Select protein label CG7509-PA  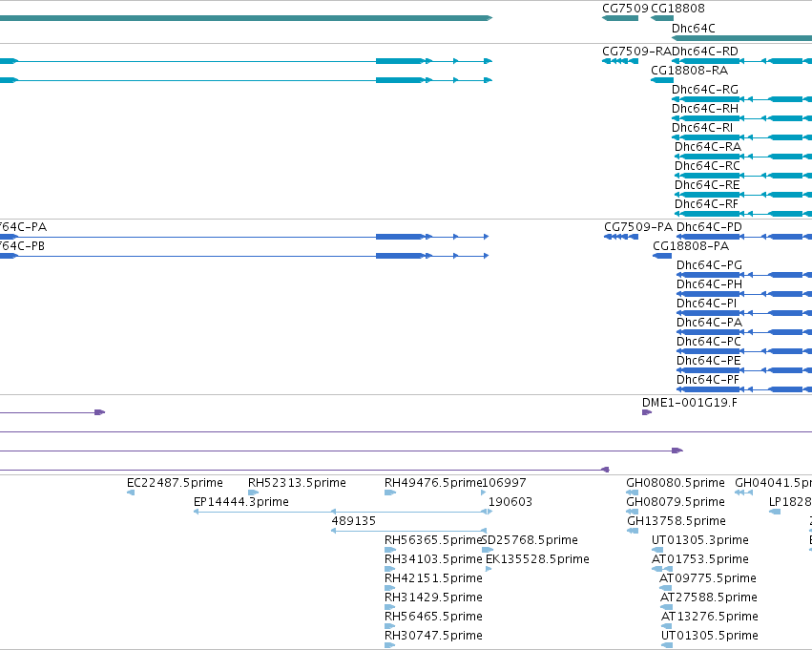(x=638, y=227)
